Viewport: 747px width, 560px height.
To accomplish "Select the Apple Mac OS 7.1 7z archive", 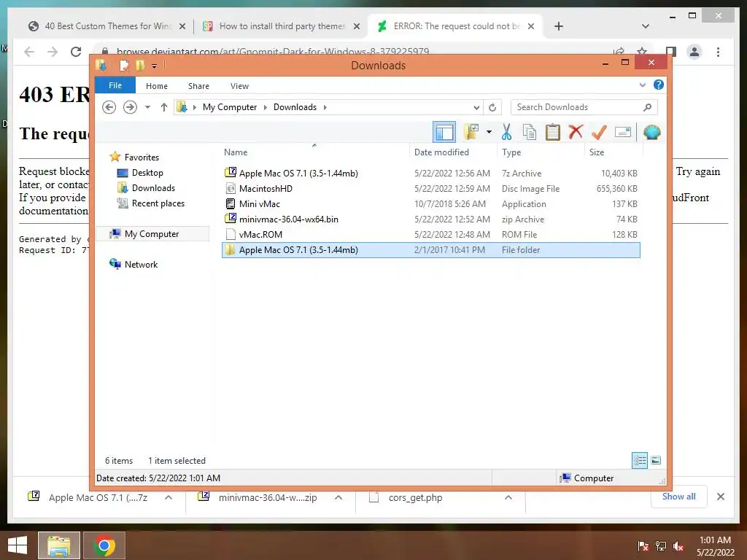I will pos(430,174).
